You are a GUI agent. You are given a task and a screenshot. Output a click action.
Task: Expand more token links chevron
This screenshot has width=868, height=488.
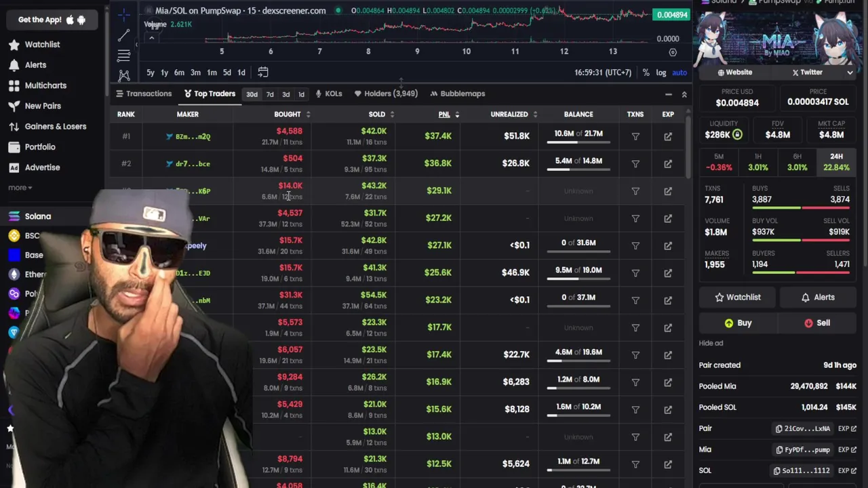tap(850, 72)
